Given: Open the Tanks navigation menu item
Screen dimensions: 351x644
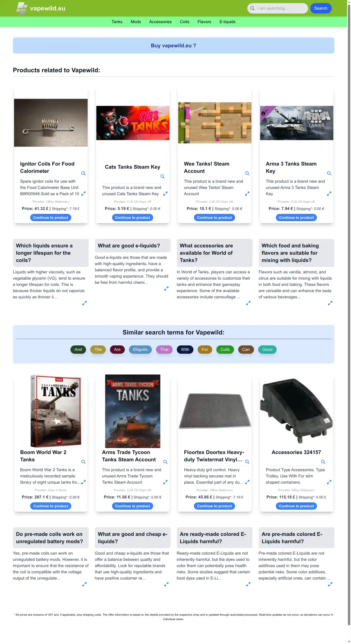Looking at the screenshot, I should click(x=117, y=22).
